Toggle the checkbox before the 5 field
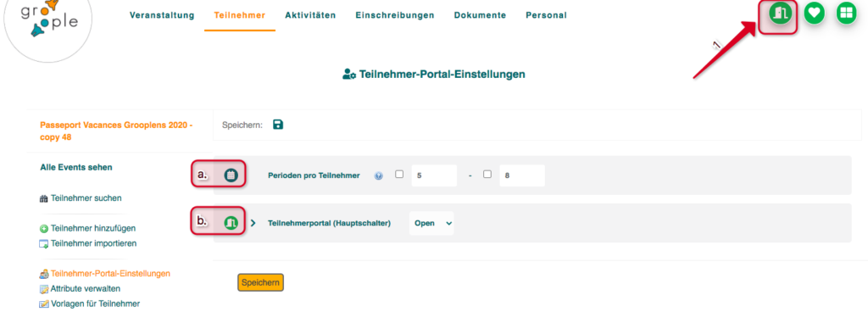Screen dimensions: 868x312 click(399, 175)
